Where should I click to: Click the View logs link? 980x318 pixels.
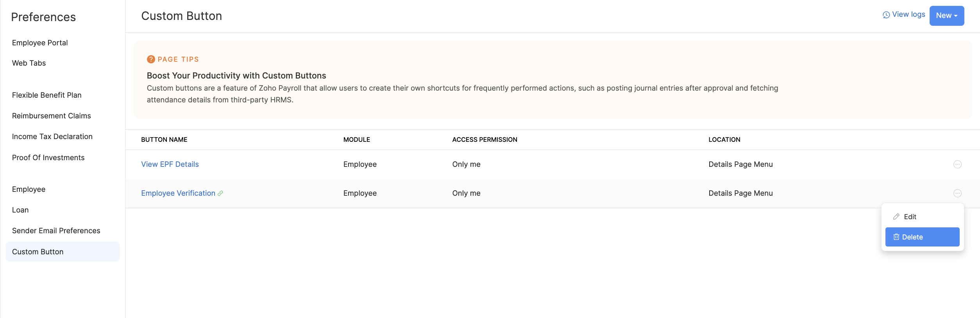(x=908, y=14)
